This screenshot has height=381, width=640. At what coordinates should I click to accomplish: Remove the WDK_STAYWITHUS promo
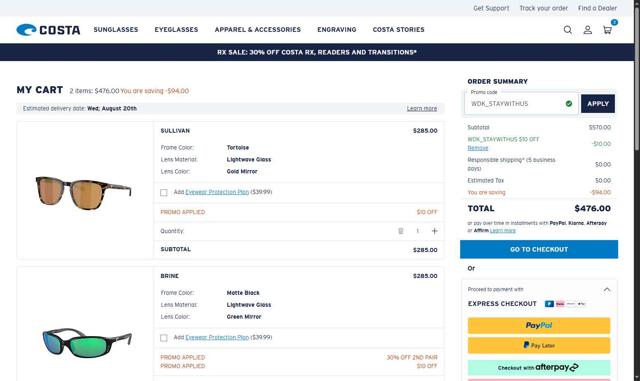point(478,148)
